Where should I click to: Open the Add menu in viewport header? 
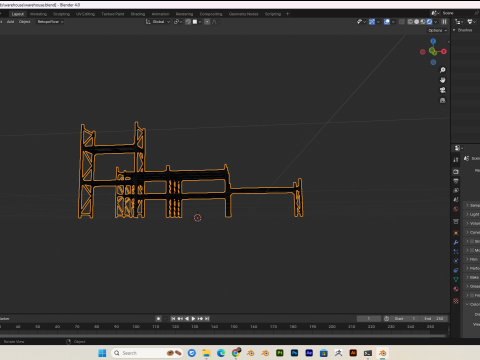tap(10, 22)
